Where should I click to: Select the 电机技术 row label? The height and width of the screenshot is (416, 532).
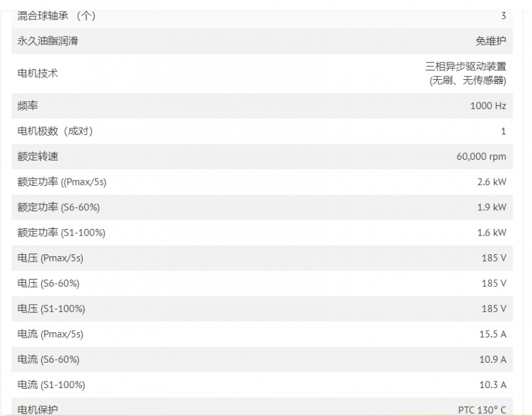coord(38,73)
